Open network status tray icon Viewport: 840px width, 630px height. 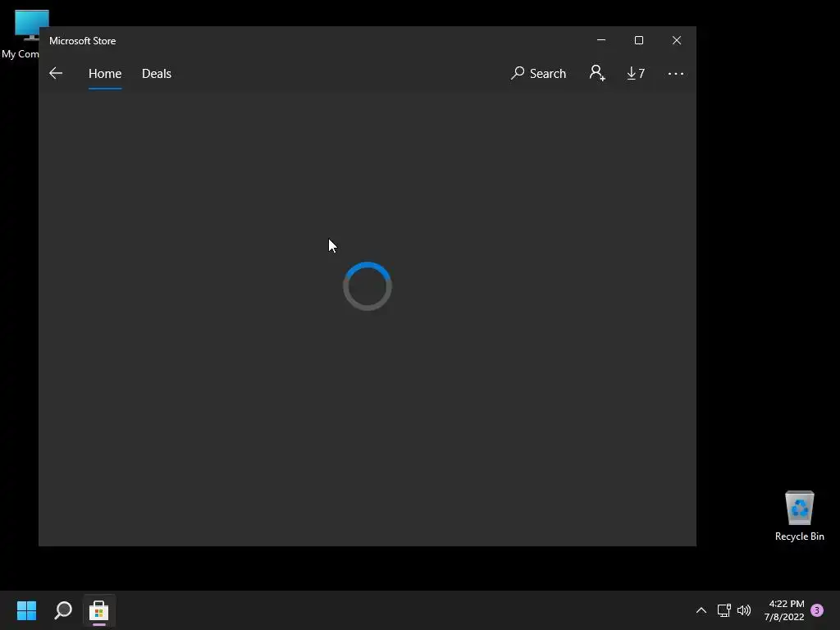(724, 610)
